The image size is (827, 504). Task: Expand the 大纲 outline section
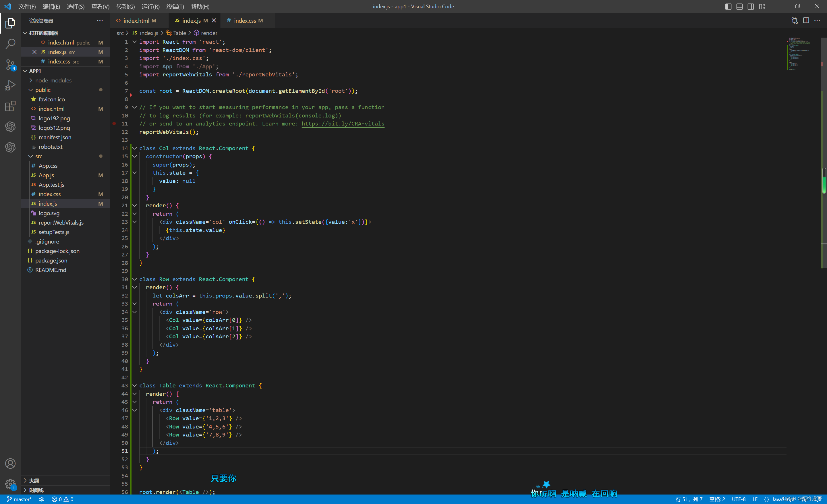click(x=34, y=480)
